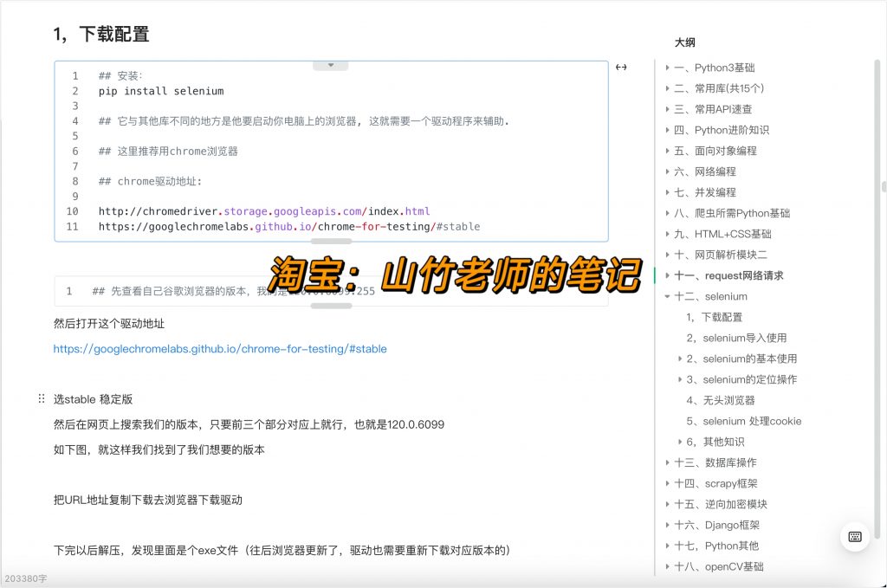Expand 3、selenium的定位操作 in the outline
The width and height of the screenshot is (887, 588).
681,379
